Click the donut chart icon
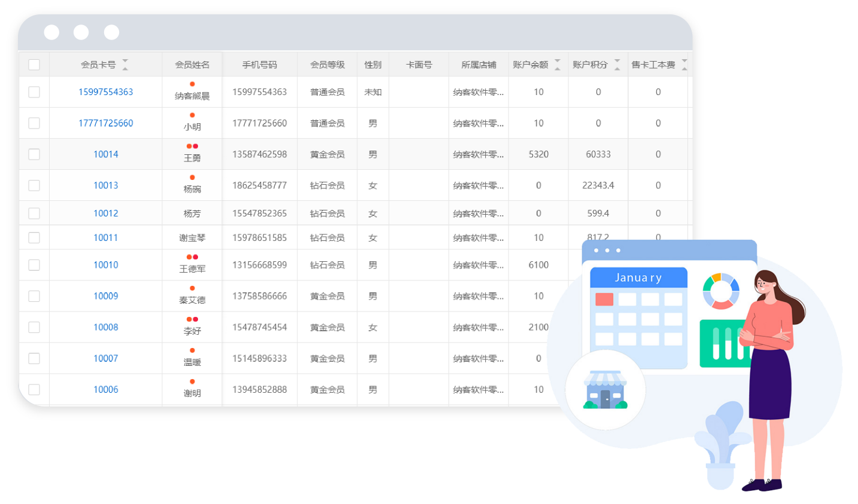Screen dimensions: 858x504 [721, 291]
